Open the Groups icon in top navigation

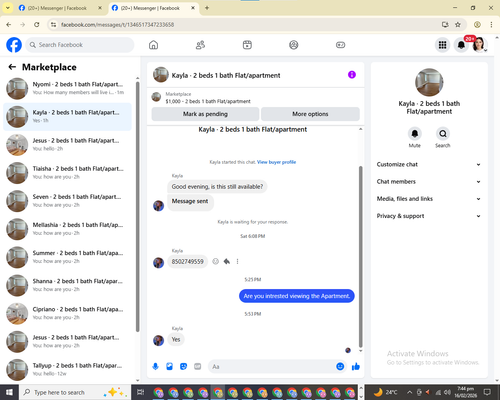[294, 45]
